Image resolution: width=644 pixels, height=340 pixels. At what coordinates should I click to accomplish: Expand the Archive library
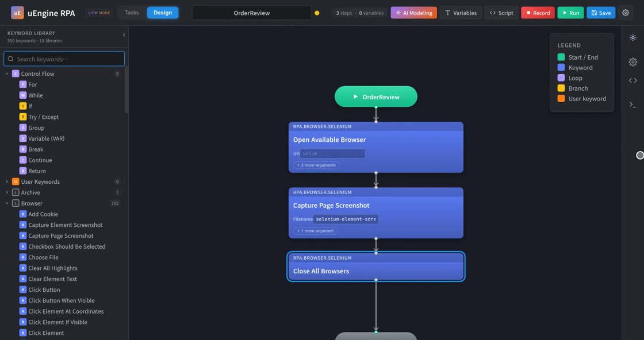tap(7, 192)
